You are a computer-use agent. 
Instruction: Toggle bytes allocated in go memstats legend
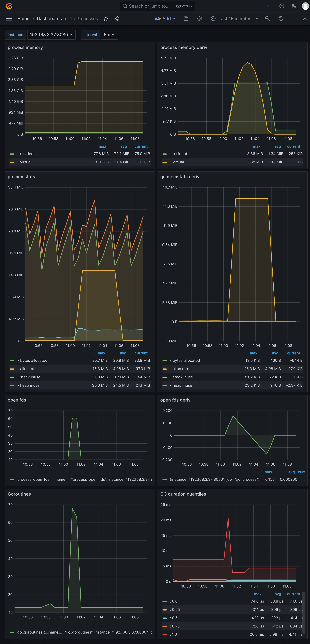[32, 360]
